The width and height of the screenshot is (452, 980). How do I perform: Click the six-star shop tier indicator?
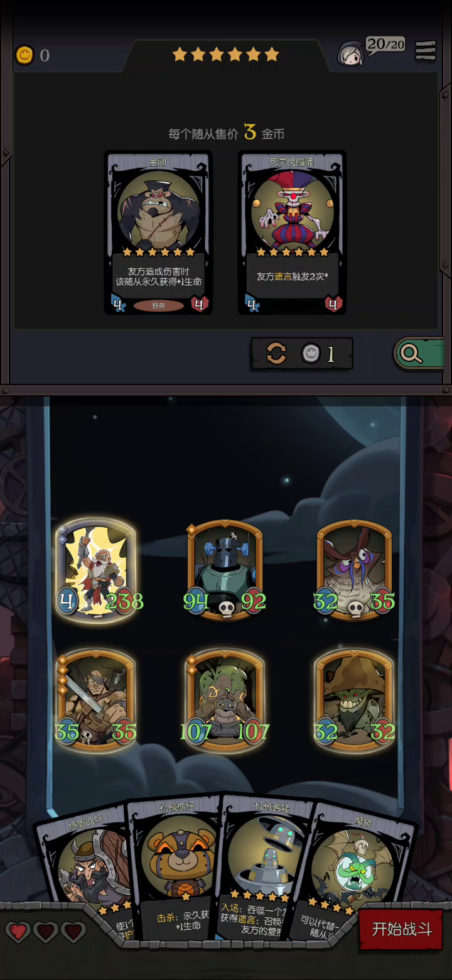225,55
